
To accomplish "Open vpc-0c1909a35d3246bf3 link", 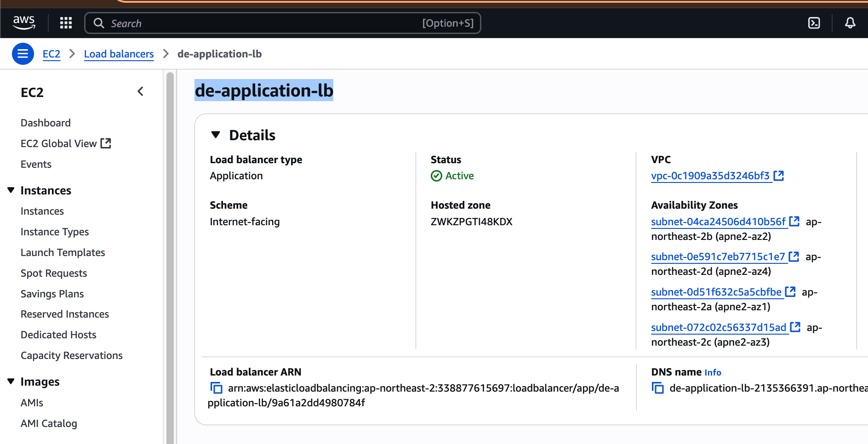I will point(710,176).
